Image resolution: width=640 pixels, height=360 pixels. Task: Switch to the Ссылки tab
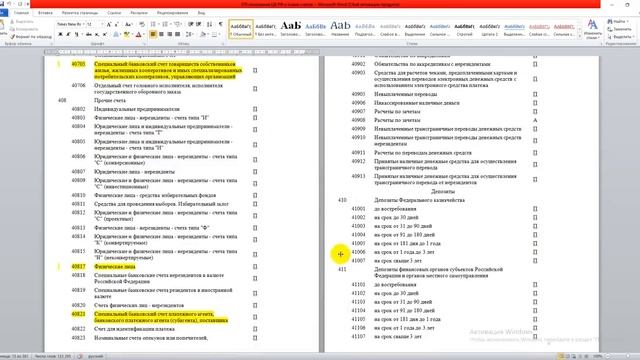(x=114, y=13)
